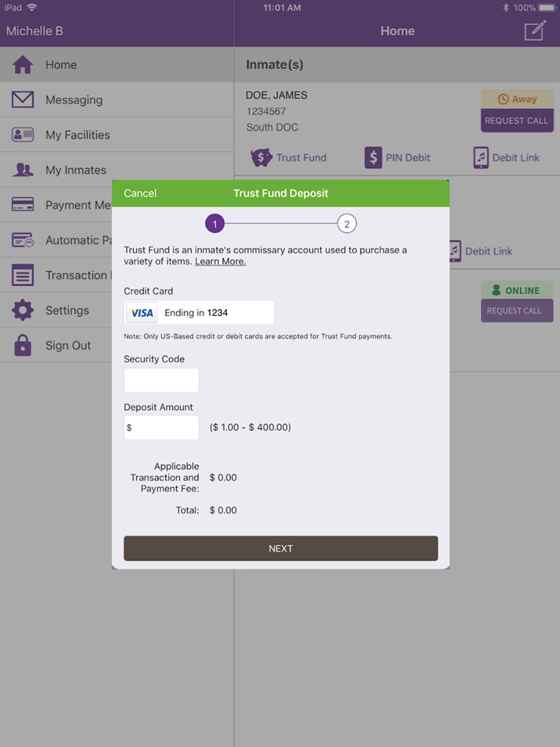Open the Trust Fund piggy bank icon
The image size is (560, 747).
[261, 157]
